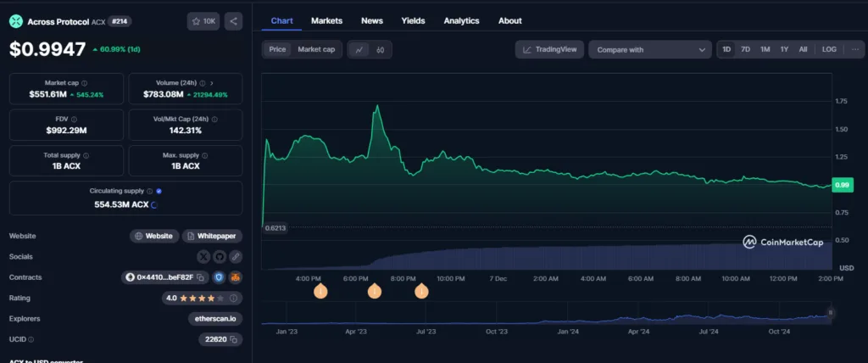Click the range handle on the overview timeline
Image resolution: width=868 pixels, height=363 pixels.
831,313
